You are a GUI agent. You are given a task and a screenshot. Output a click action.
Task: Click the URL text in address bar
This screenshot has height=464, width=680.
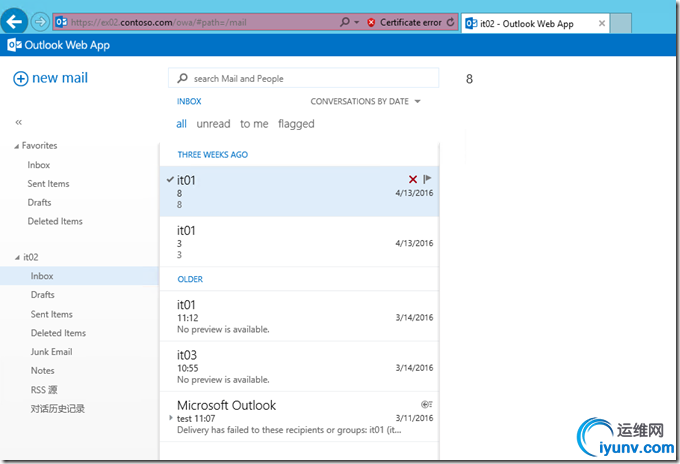click(x=159, y=23)
